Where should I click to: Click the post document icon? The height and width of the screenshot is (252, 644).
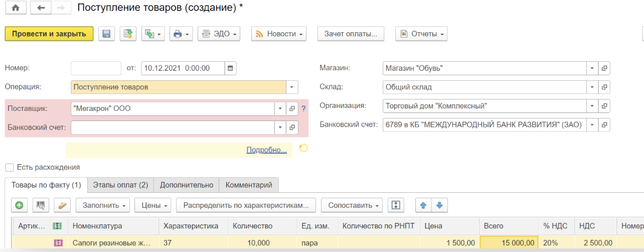pos(128,34)
